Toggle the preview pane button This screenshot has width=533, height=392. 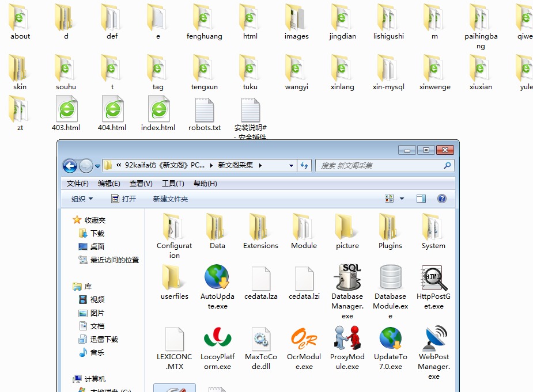421,199
